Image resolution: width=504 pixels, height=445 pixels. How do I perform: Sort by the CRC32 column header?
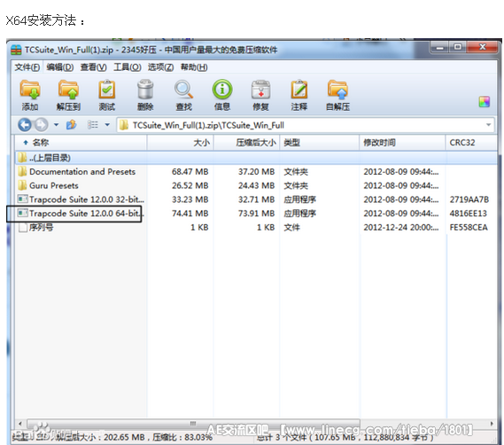click(471, 143)
